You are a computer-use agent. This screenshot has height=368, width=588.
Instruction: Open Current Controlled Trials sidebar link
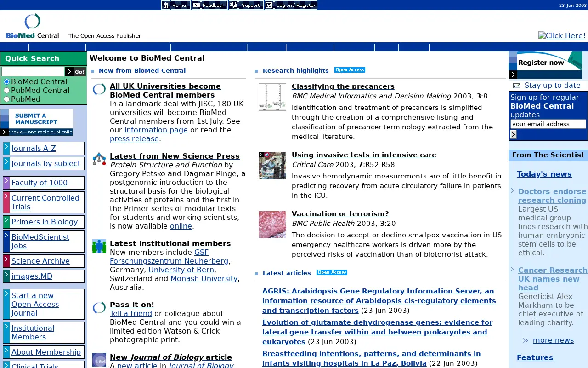click(x=45, y=202)
